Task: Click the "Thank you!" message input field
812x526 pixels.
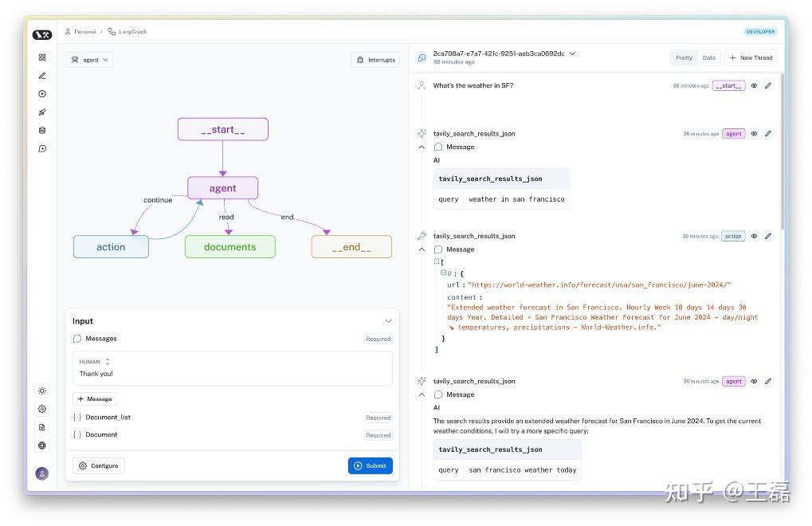Action: (x=233, y=374)
